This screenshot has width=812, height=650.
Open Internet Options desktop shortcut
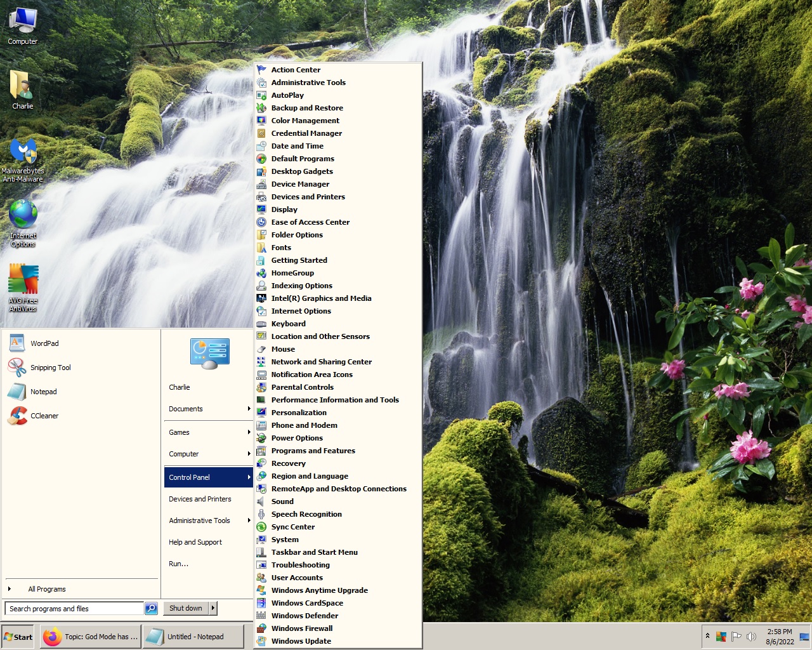(x=23, y=216)
